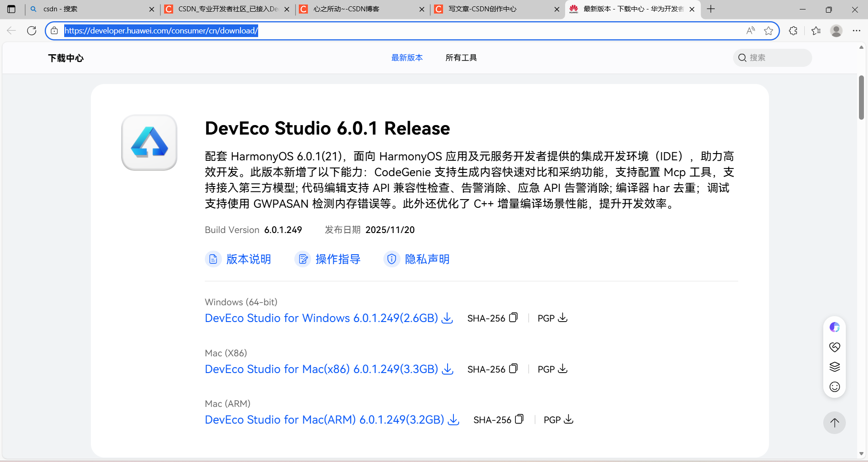Reload the page with refresh icon
868x462 pixels.
coord(32,31)
